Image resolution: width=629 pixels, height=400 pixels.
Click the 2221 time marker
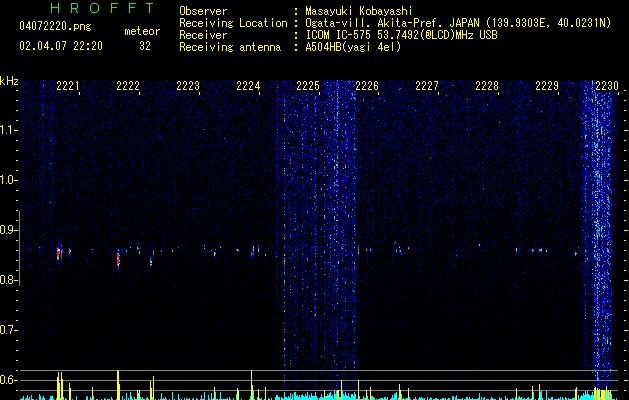pos(67,86)
